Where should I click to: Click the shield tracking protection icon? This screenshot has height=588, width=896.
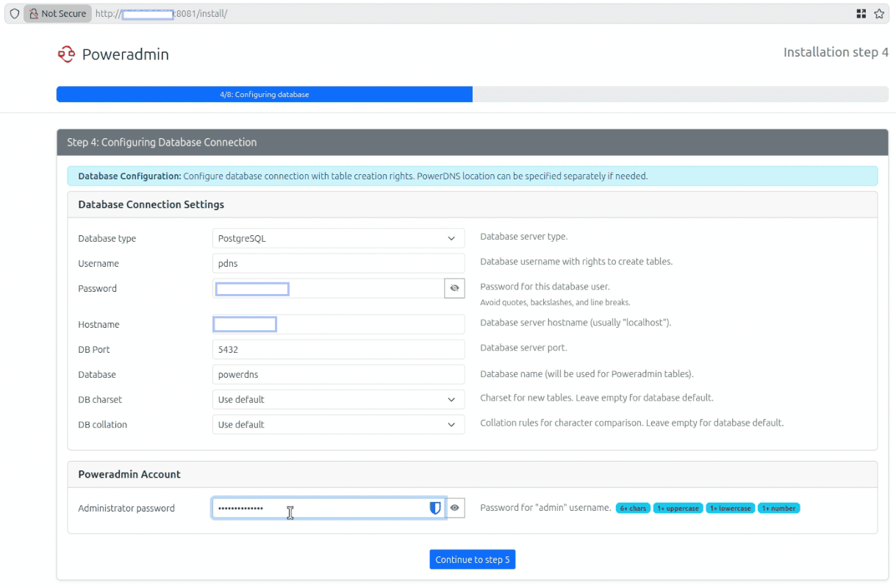[14, 13]
